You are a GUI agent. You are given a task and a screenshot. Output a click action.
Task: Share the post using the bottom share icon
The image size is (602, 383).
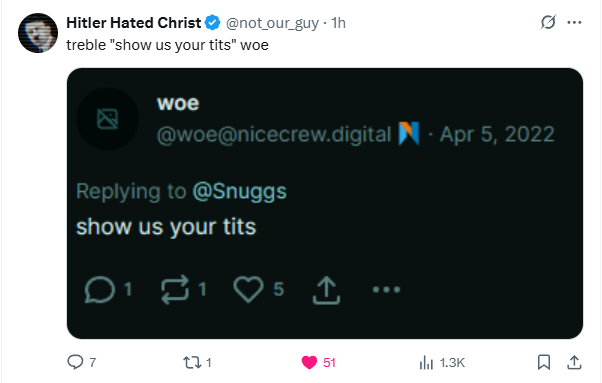point(574,362)
